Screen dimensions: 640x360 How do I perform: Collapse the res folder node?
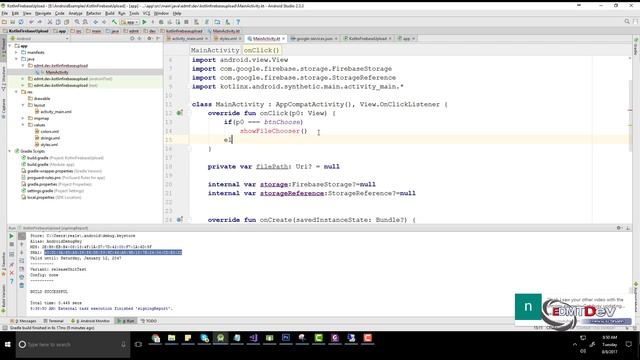[x=17, y=92]
